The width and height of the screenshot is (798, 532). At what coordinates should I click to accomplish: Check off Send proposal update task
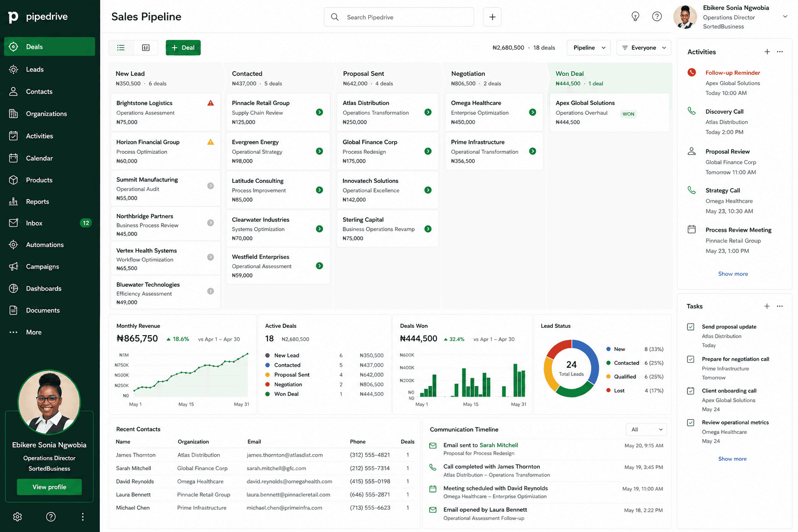[690, 327]
